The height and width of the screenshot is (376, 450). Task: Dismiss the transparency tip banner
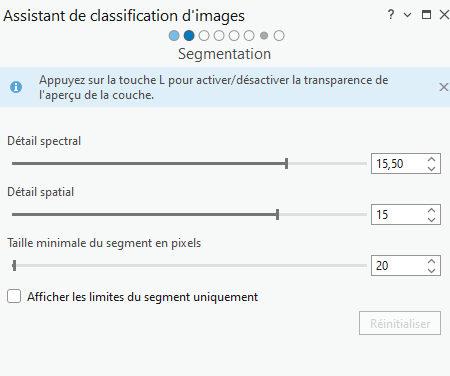[x=443, y=87]
